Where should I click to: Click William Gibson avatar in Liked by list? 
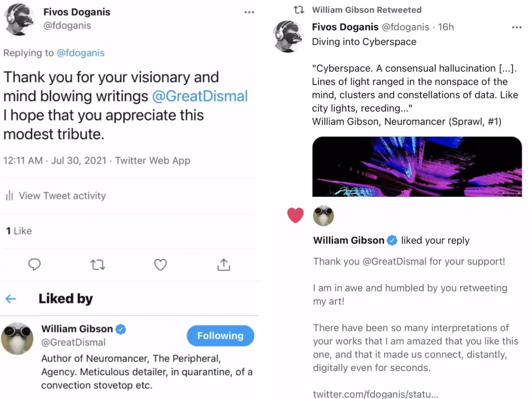[x=17, y=338]
